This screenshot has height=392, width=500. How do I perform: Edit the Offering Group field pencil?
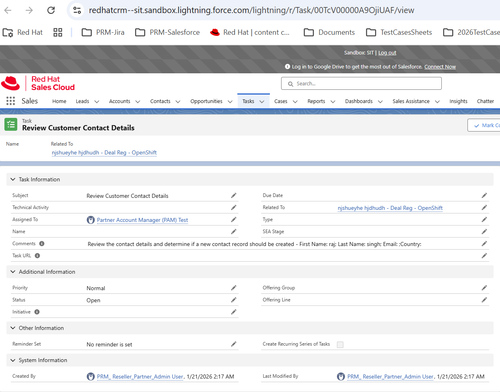tap(484, 288)
